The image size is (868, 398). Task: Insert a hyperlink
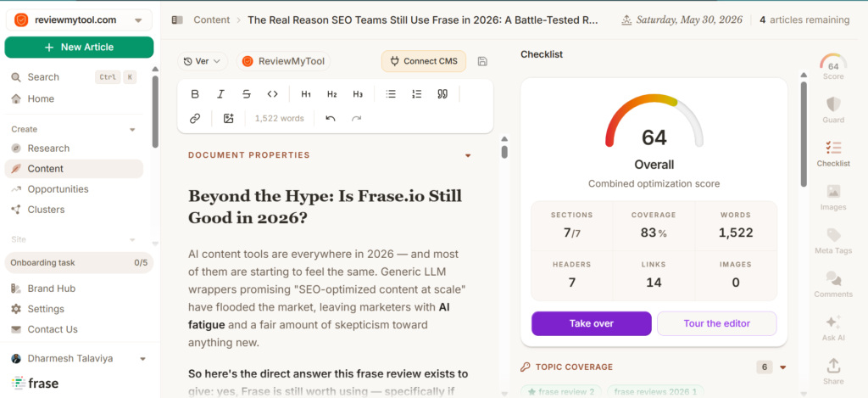[x=195, y=118]
